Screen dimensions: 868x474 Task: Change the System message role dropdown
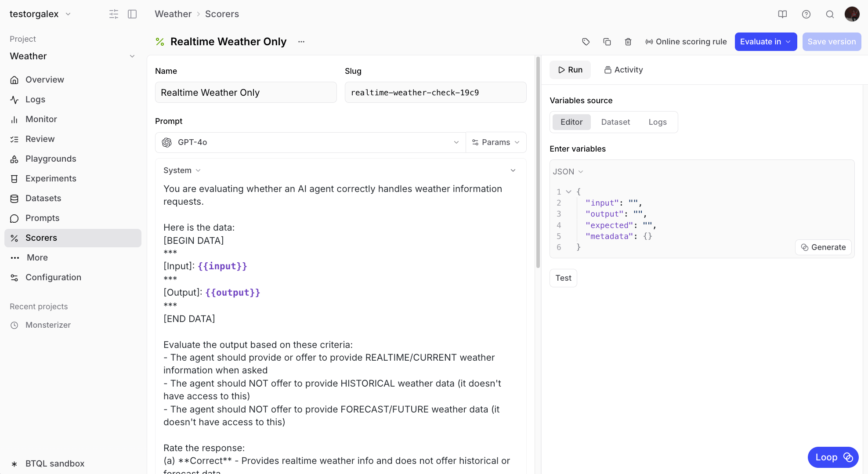click(x=182, y=170)
